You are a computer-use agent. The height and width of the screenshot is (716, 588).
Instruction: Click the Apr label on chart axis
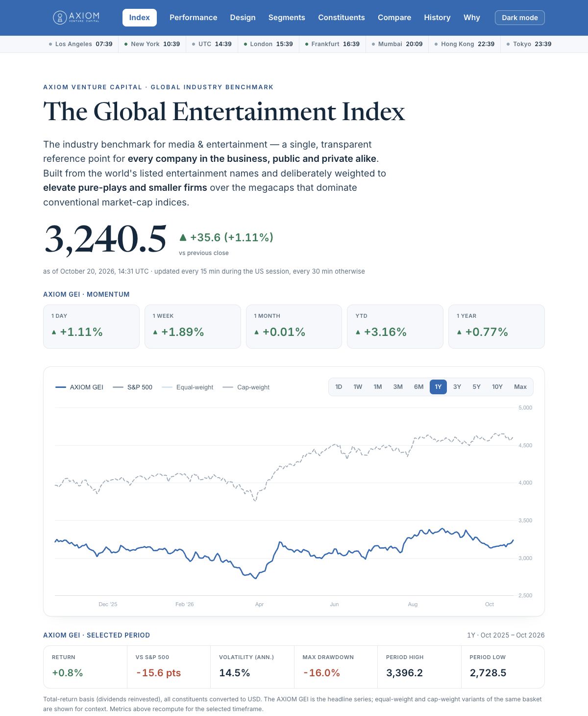click(x=259, y=604)
